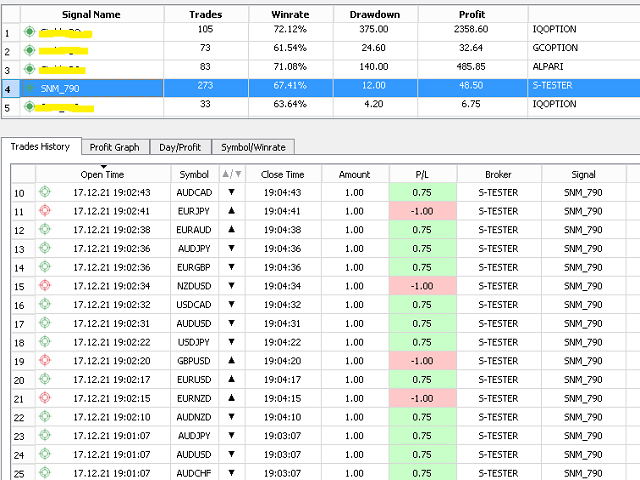
Task: Switch to the Profit Graph tab
Action: coord(115,147)
